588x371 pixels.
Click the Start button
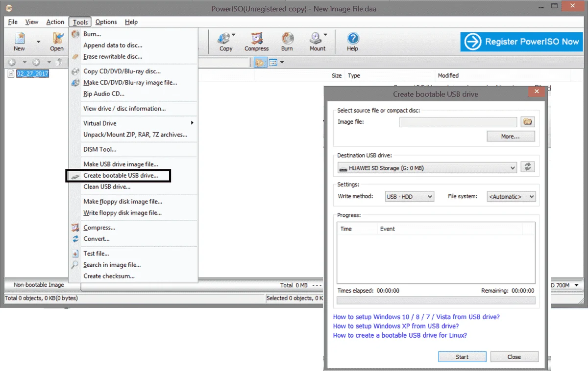(462, 357)
